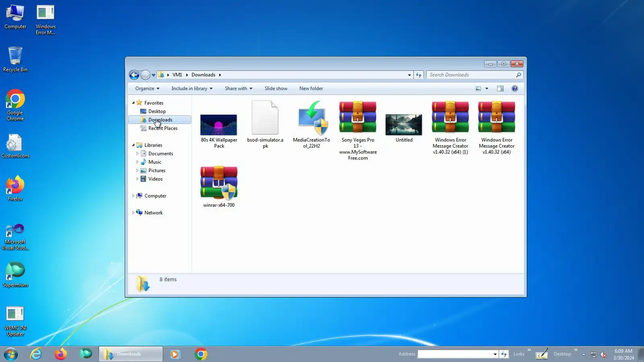Click Downloads in the address breadcrumb
The image size is (644, 362).
click(203, 75)
